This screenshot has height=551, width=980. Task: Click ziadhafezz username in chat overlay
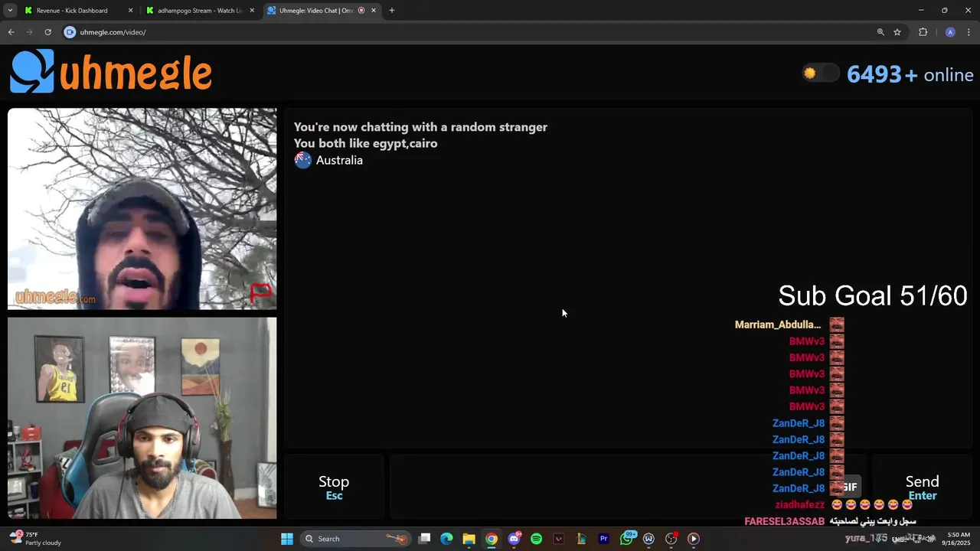click(799, 504)
